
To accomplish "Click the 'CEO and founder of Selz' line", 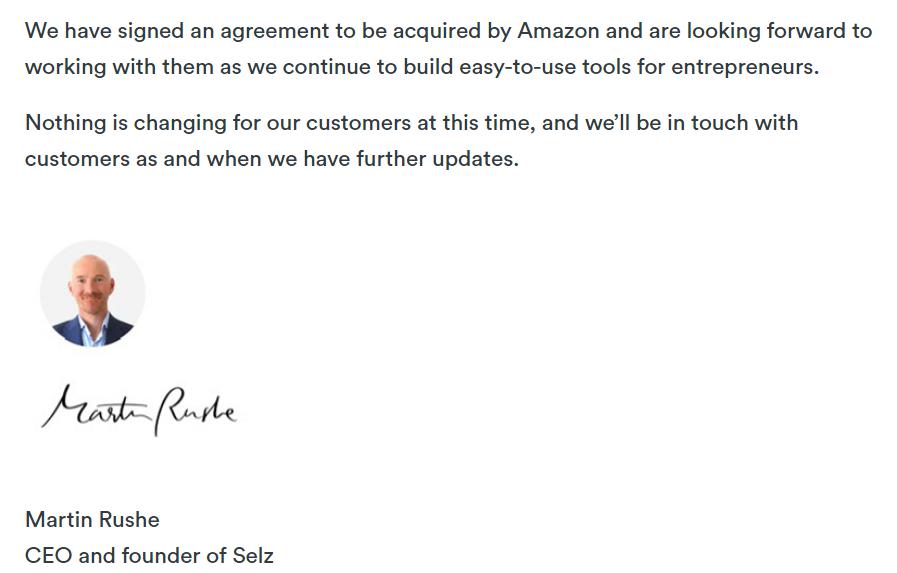I will [149, 555].
